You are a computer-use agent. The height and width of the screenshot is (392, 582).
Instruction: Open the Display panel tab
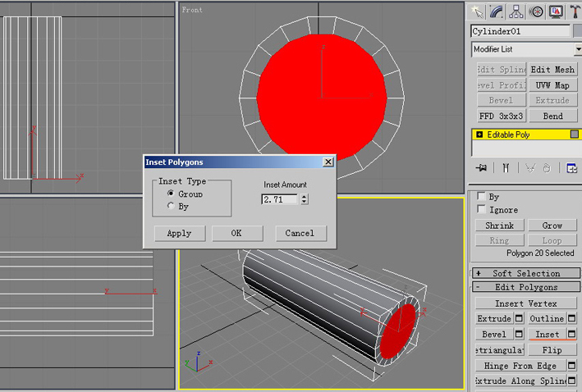coord(556,11)
